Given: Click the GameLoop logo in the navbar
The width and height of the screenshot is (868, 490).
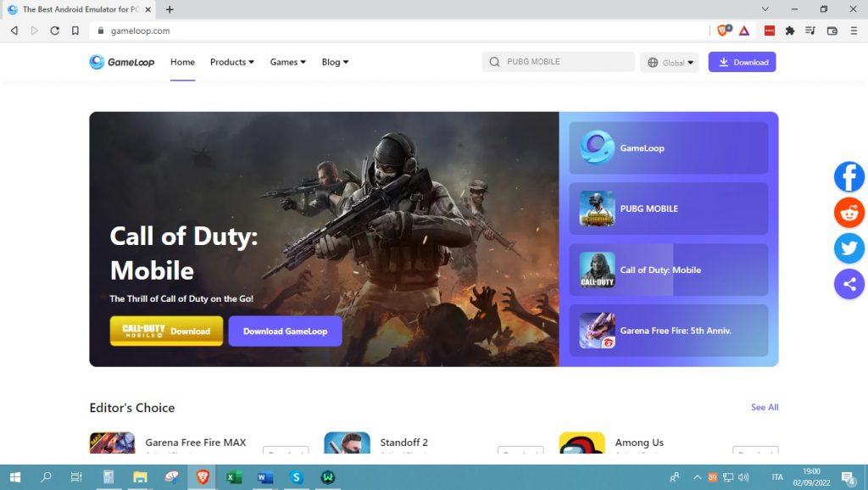Looking at the screenshot, I should click(x=122, y=62).
